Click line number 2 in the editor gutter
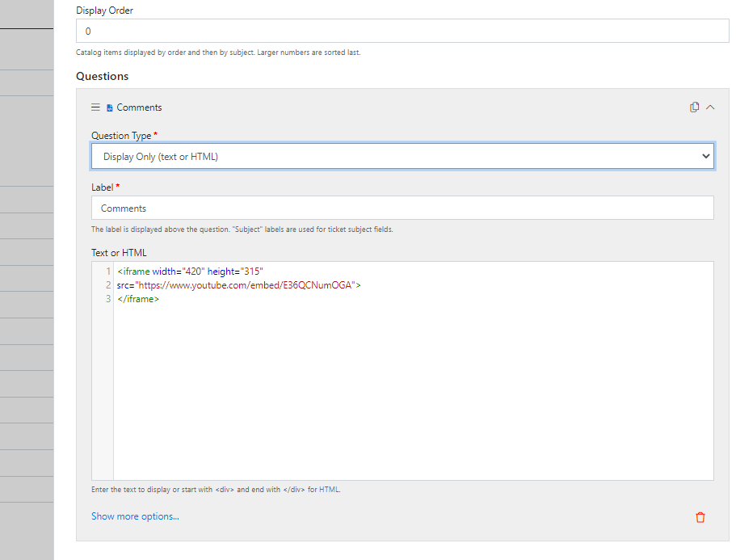 [108, 285]
